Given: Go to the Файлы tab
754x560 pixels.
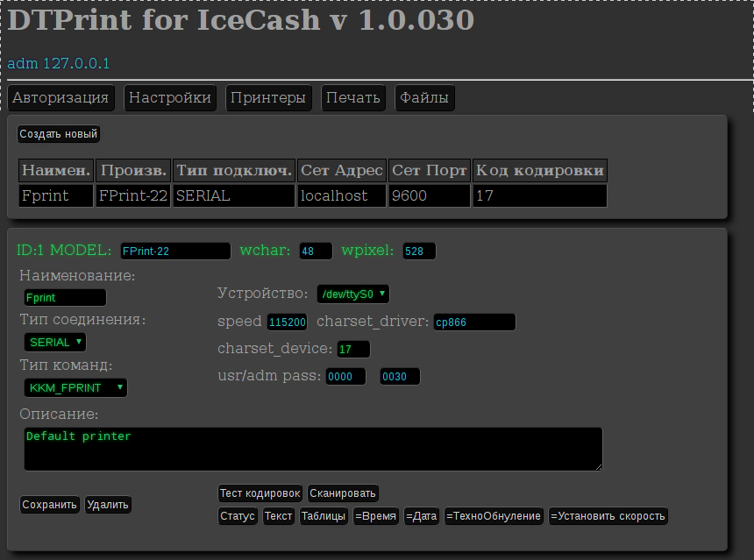Looking at the screenshot, I should coord(424,97).
